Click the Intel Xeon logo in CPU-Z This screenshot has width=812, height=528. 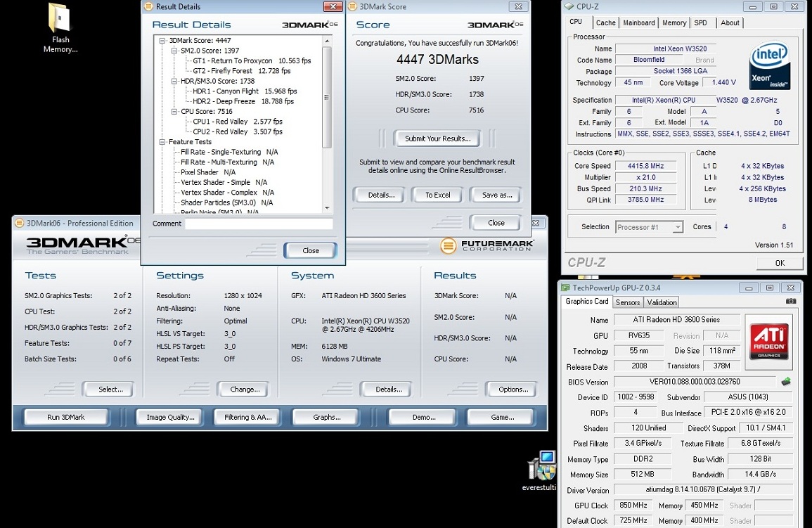tap(770, 65)
